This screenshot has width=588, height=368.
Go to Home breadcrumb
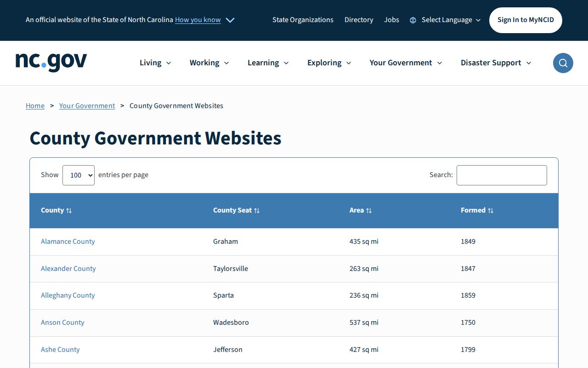coord(35,106)
